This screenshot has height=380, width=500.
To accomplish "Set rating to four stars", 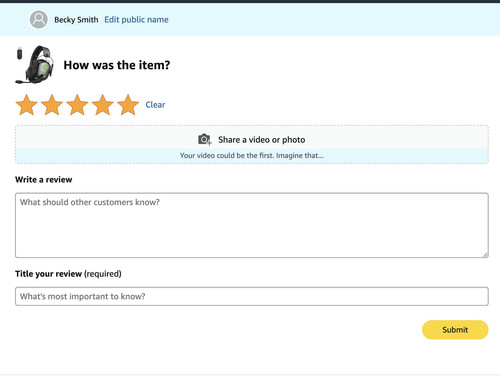I will coord(103,105).
